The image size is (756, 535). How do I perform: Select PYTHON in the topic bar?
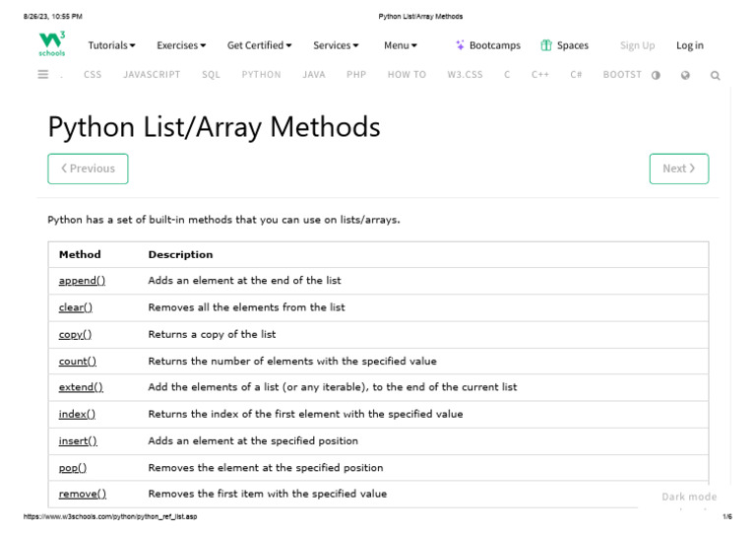click(x=261, y=75)
